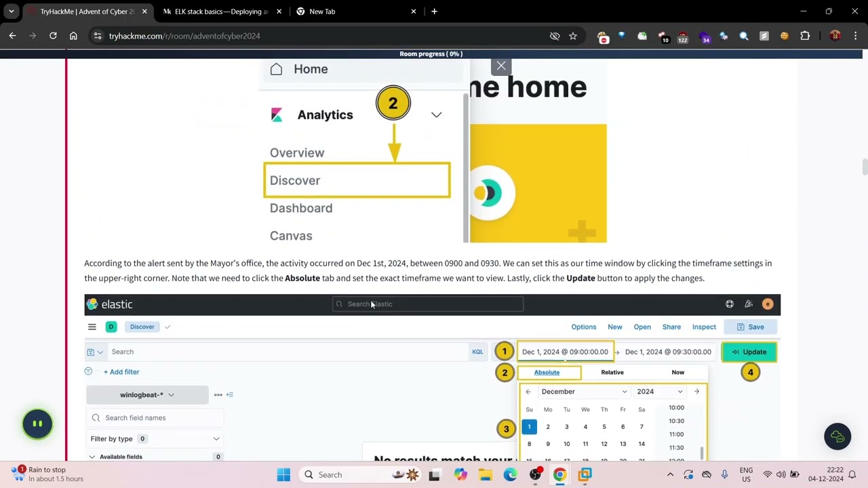
Task: Click the Save button in Discover
Action: 751,327
